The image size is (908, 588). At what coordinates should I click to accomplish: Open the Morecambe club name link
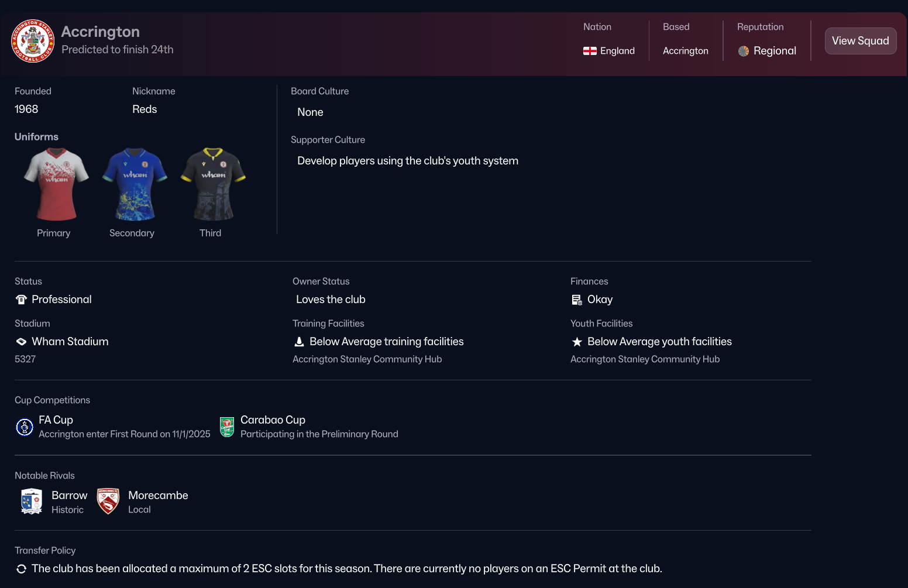pos(158,496)
